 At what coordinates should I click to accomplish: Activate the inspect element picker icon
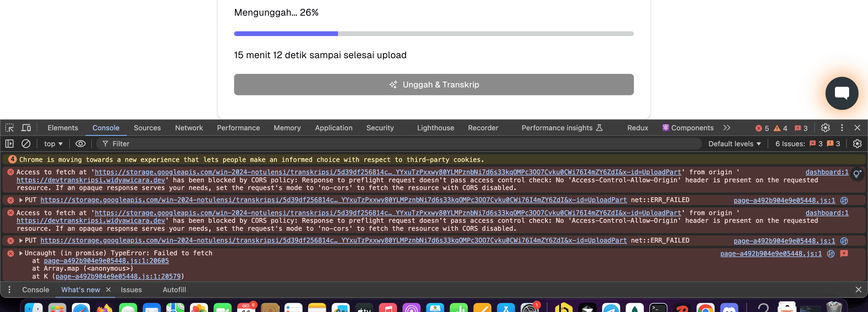click(x=9, y=128)
